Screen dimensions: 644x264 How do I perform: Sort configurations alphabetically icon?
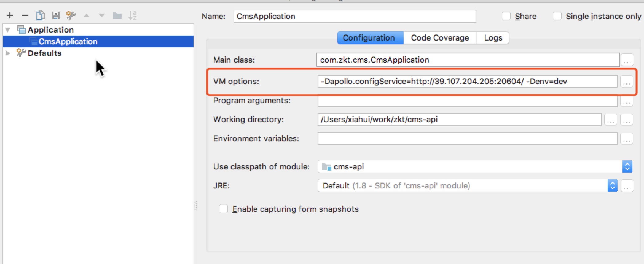(x=132, y=15)
